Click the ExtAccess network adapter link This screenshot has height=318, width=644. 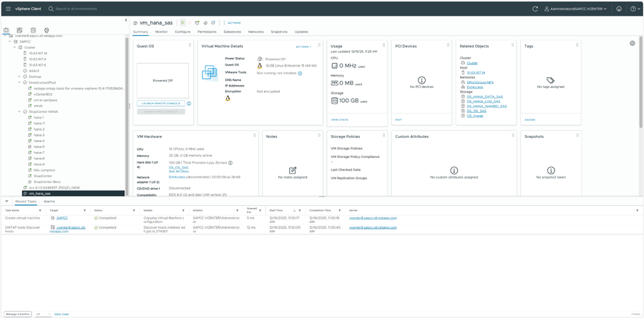coord(177,177)
